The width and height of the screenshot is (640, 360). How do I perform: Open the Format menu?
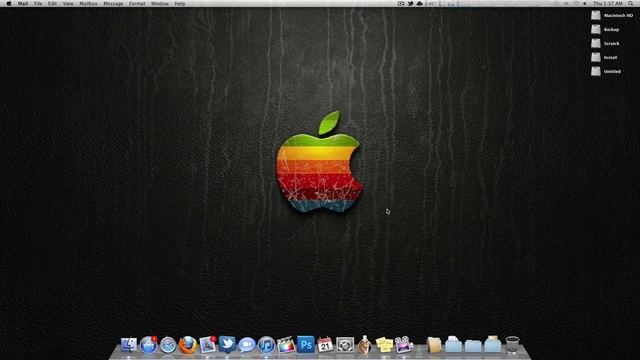pyautogui.click(x=137, y=4)
